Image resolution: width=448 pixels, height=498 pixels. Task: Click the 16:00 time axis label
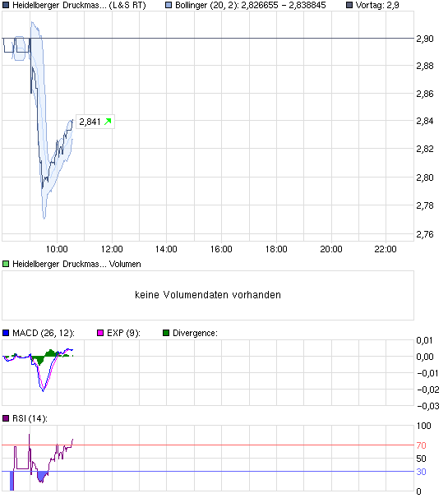coord(221,249)
